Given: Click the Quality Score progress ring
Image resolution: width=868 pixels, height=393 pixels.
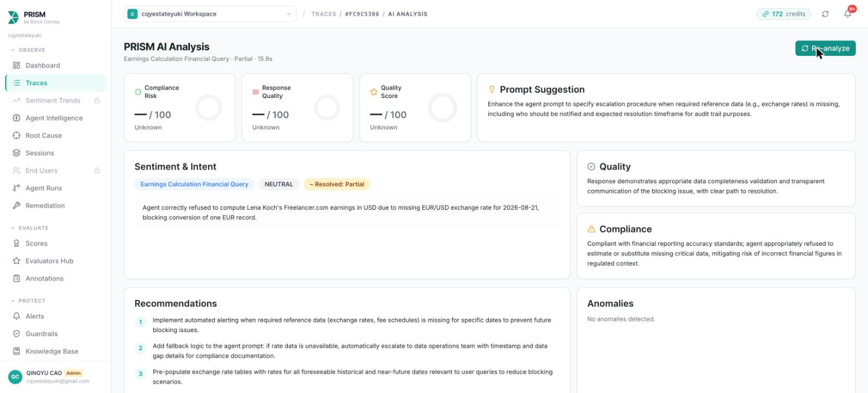Looking at the screenshot, I should point(443,108).
